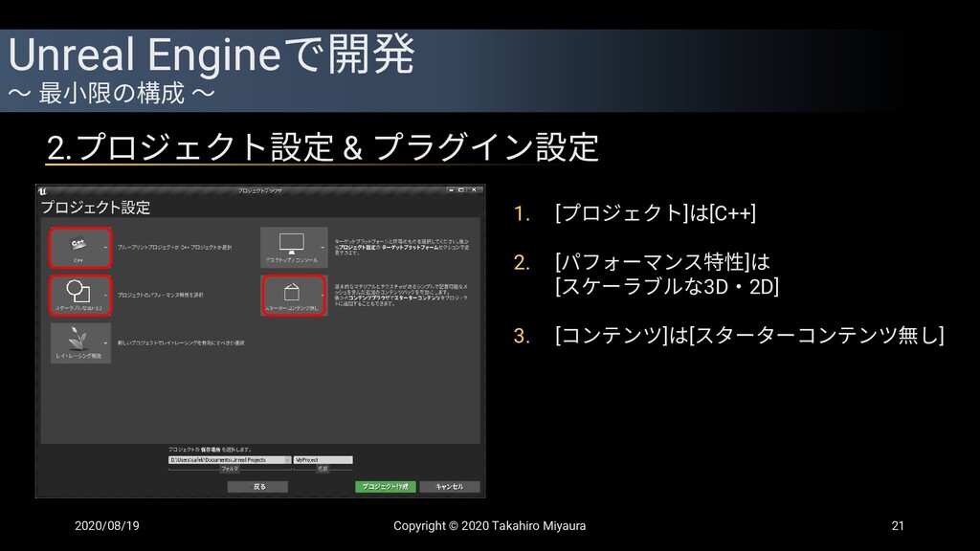Click the slide date 2020/08/19
The image size is (980, 551).
[x=107, y=526]
